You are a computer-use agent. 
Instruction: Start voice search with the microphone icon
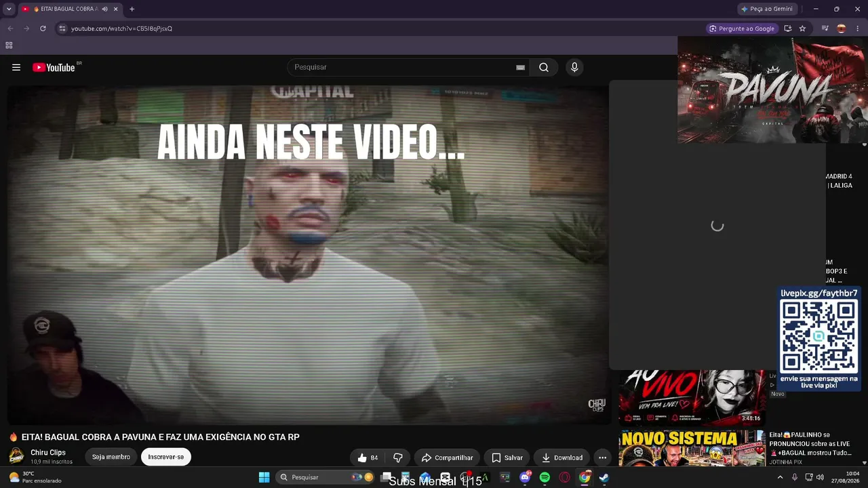574,67
